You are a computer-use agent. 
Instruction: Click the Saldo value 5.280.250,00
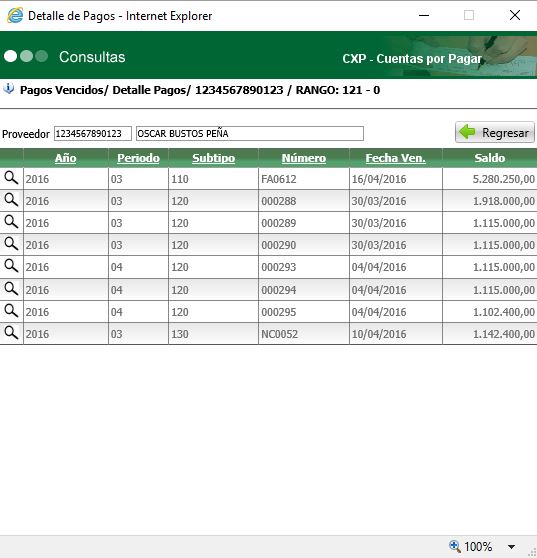coord(504,179)
